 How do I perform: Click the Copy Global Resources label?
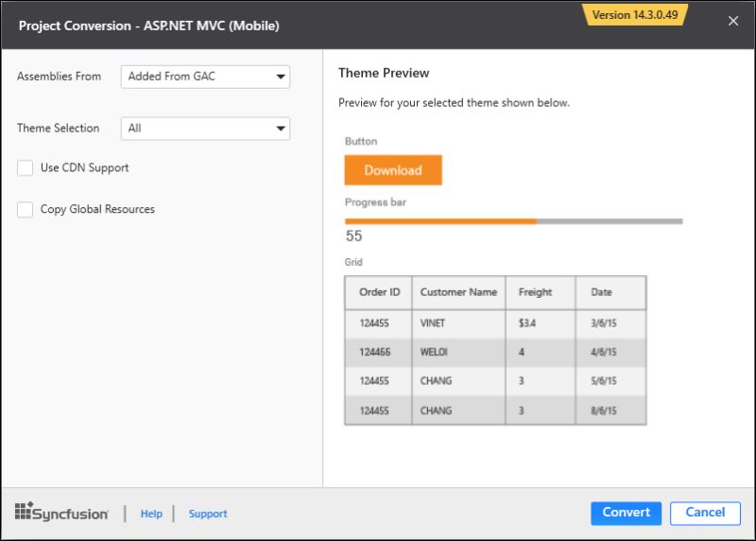97,209
